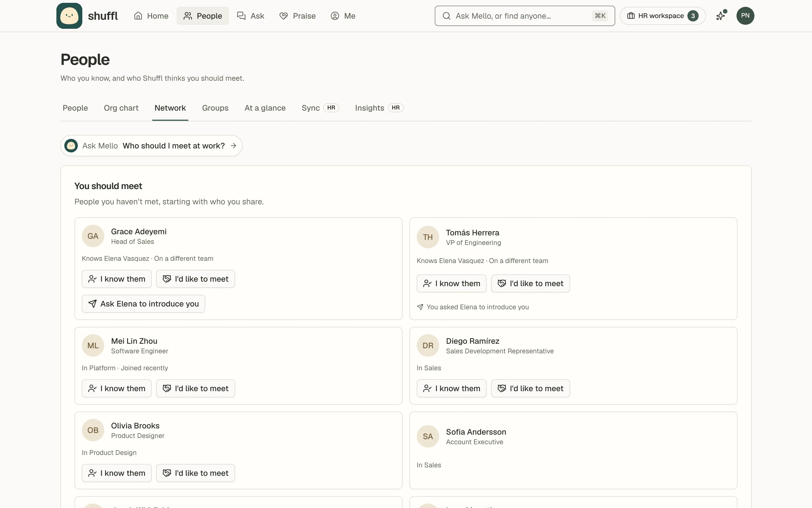Open Sofia Andersson's name link
The image size is (812, 508).
point(476,432)
